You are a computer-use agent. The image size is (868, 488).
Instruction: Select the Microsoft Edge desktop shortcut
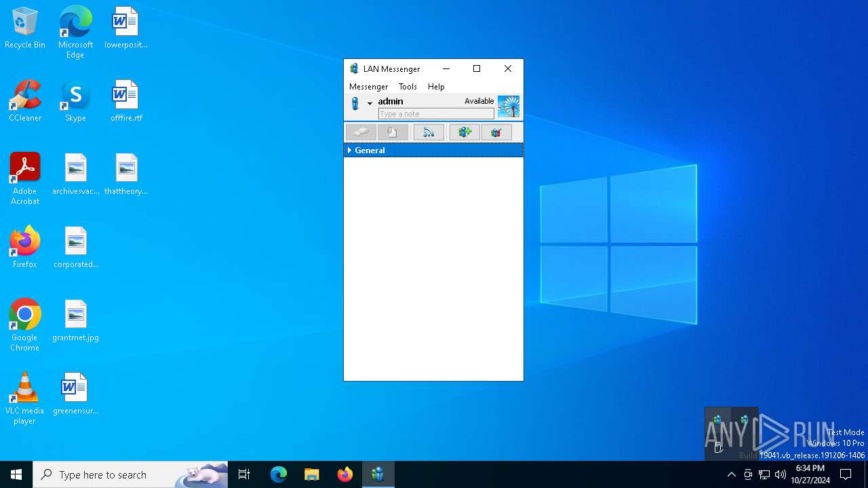pyautogui.click(x=75, y=33)
